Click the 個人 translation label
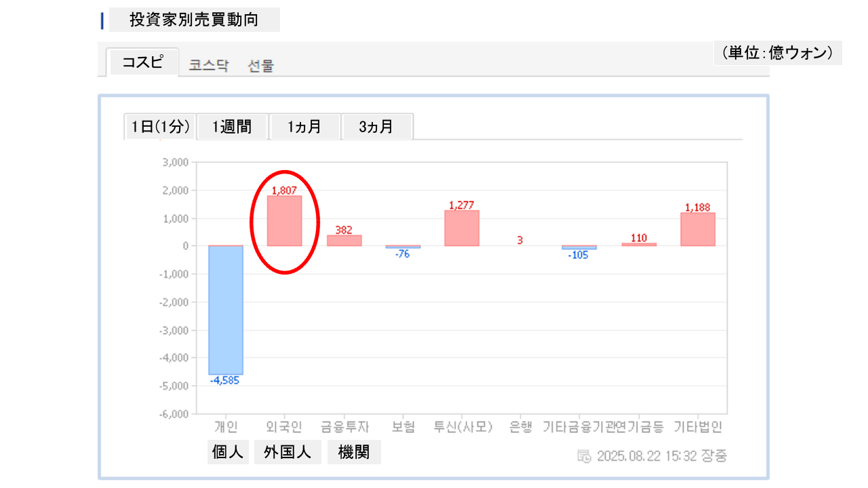The width and height of the screenshot is (868, 488). [227, 452]
